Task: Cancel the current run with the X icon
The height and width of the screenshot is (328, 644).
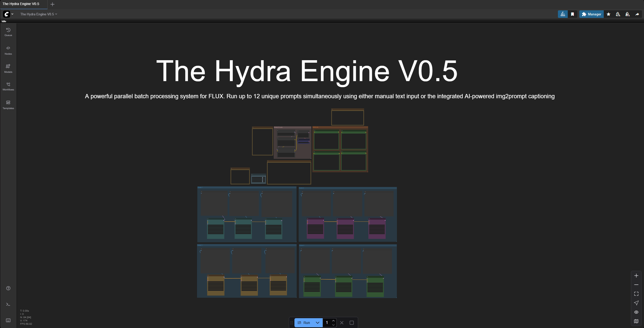Action: pos(342,323)
